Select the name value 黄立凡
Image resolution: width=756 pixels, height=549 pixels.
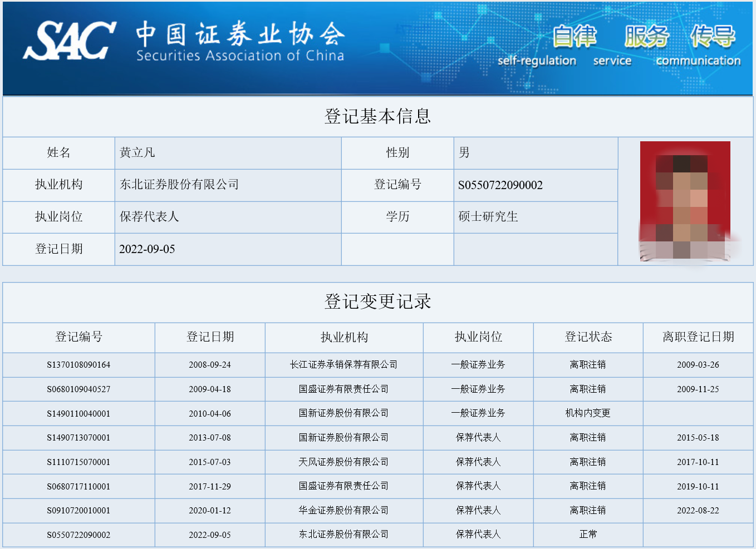[138, 153]
